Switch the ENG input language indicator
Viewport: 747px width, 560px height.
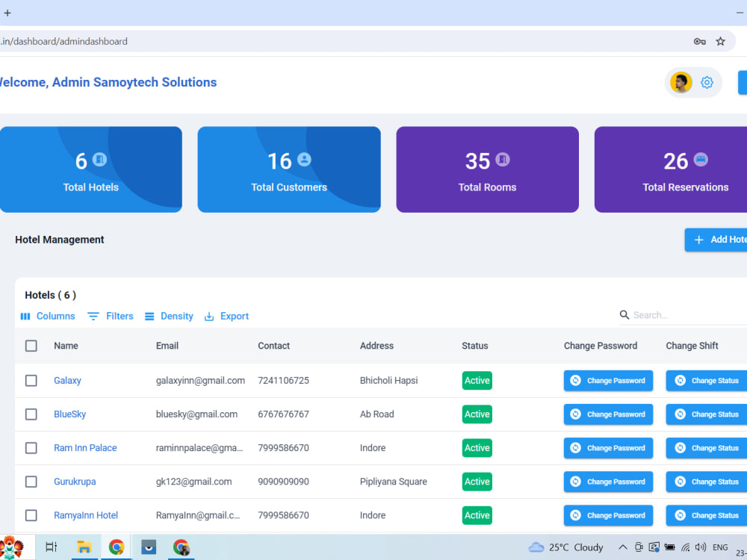click(x=720, y=547)
